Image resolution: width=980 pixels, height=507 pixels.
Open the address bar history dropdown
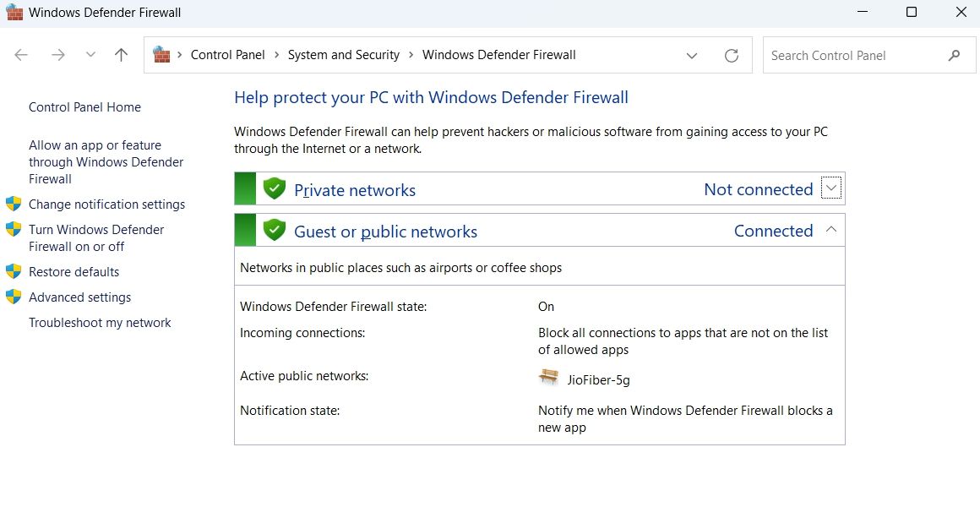[692, 56]
